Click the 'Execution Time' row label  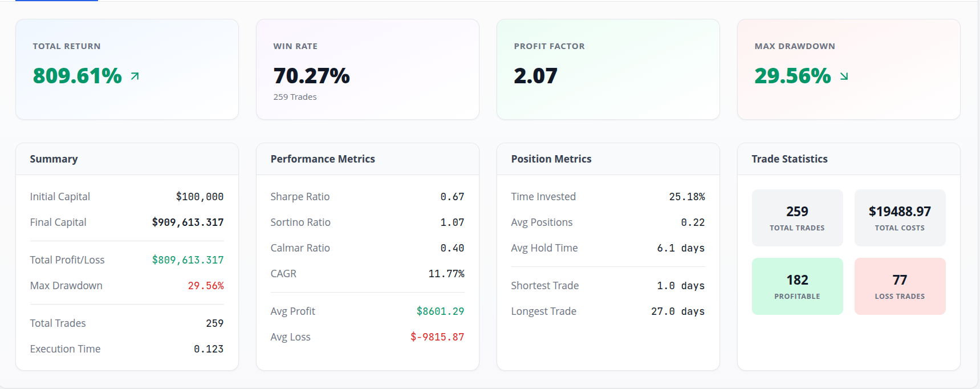tap(65, 349)
